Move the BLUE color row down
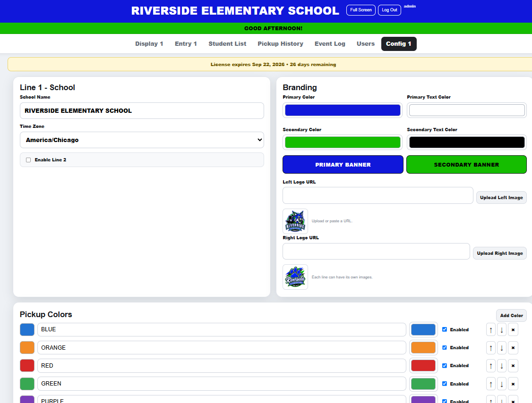Image resolution: width=532 pixels, height=403 pixels. pos(502,329)
